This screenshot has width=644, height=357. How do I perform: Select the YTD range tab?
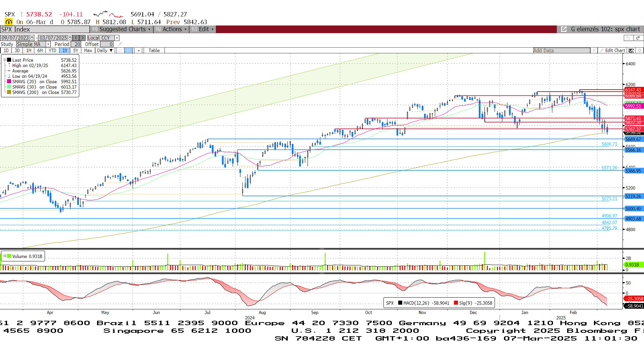tap(52, 50)
